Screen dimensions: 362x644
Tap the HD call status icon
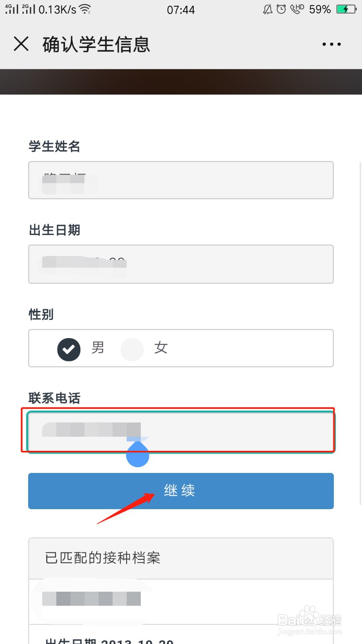tap(297, 9)
